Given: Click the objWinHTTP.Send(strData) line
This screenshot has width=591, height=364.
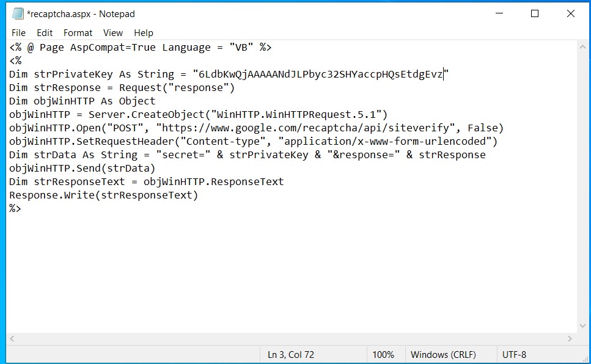Looking at the screenshot, I should (x=82, y=169).
